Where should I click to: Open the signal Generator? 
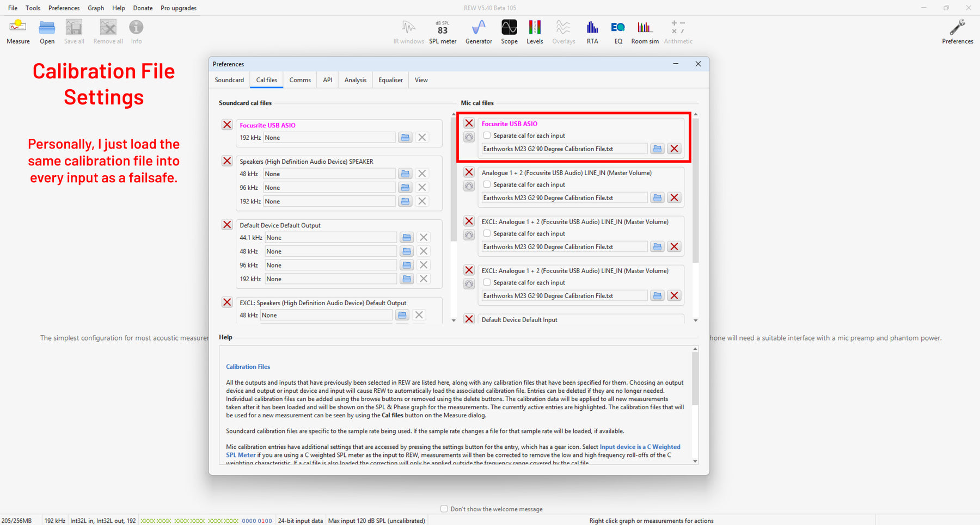tap(479, 32)
